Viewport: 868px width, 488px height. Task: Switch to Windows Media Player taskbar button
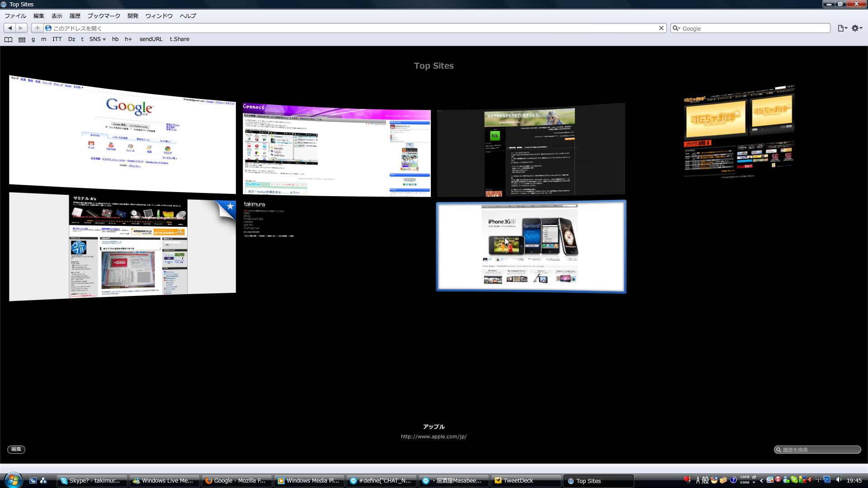309,481
